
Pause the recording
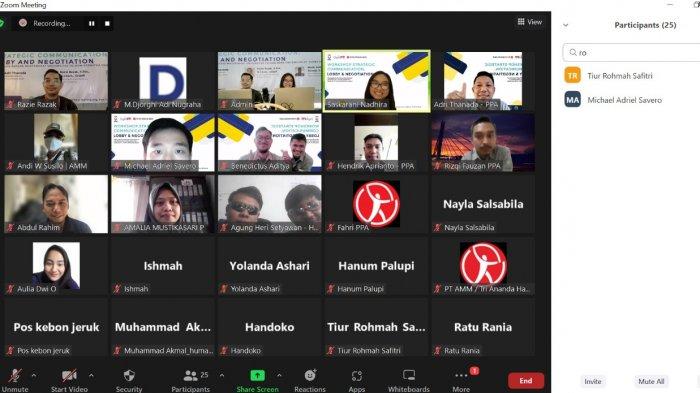tap(92, 23)
